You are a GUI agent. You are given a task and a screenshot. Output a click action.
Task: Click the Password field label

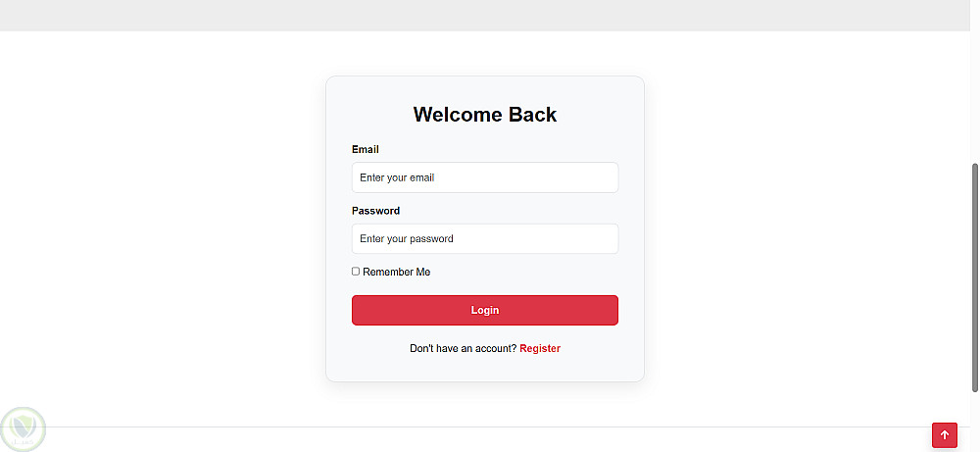[375, 211]
